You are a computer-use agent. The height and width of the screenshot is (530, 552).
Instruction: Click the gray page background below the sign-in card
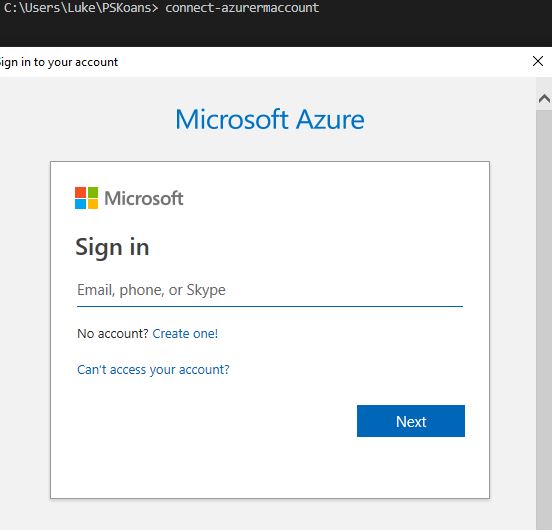[270, 515]
